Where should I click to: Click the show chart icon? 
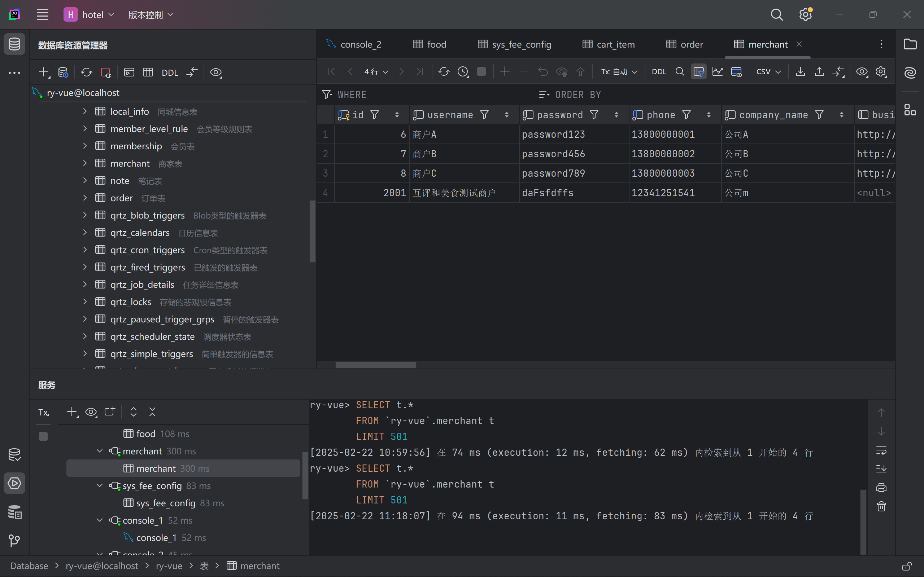pyautogui.click(x=718, y=72)
